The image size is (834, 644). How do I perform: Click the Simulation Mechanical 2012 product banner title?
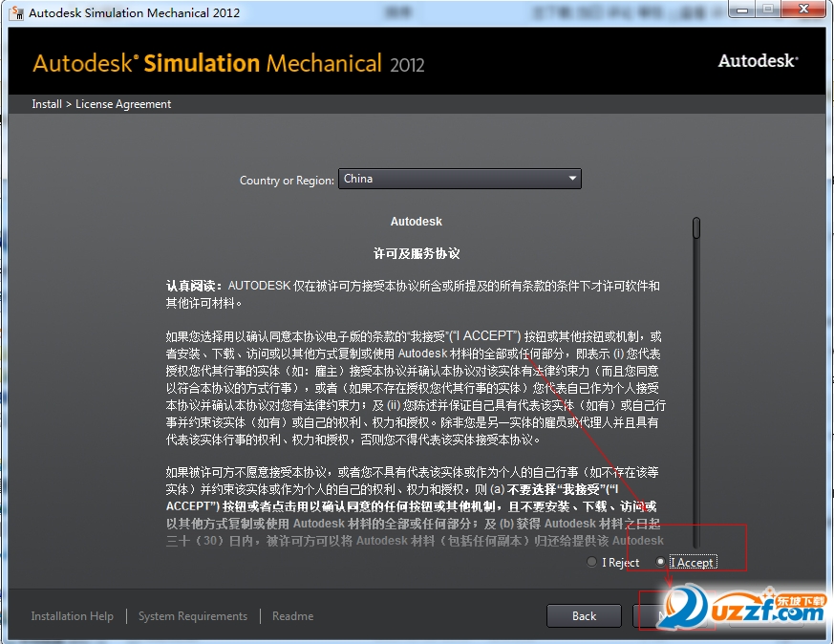pyautogui.click(x=228, y=63)
